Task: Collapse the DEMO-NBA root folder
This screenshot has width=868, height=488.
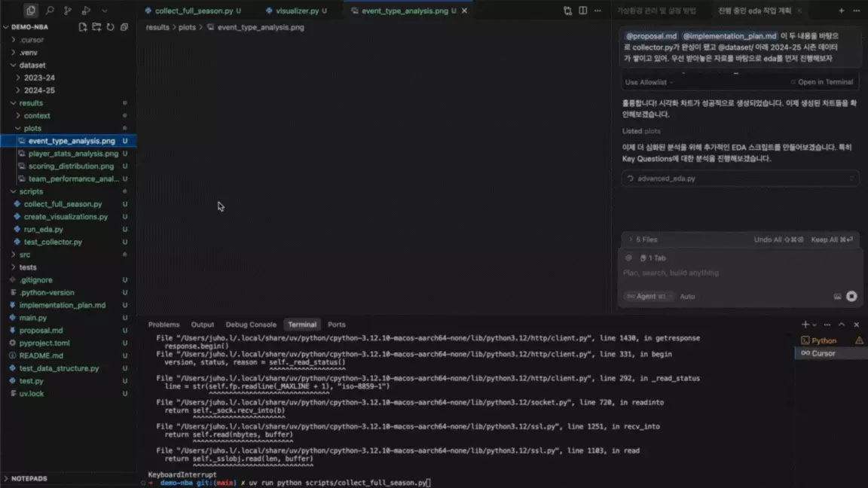Action: tap(6, 26)
